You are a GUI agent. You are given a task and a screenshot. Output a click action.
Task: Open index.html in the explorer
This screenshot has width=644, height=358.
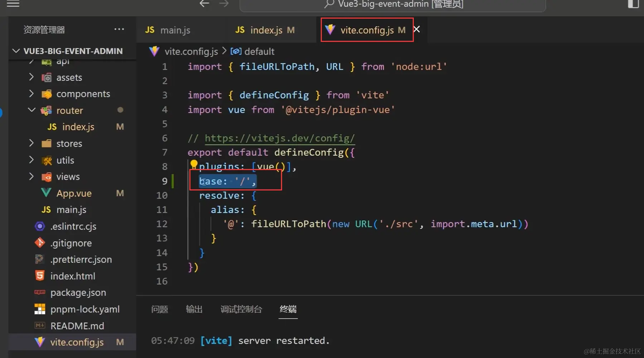pos(73,276)
